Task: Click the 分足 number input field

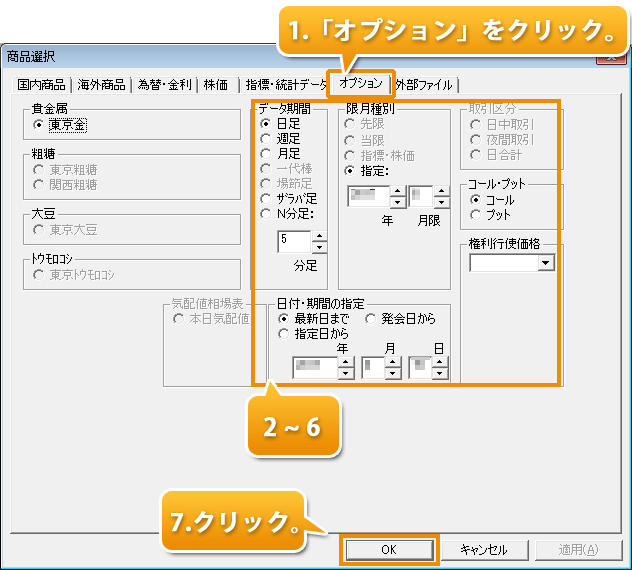Action: (294, 241)
